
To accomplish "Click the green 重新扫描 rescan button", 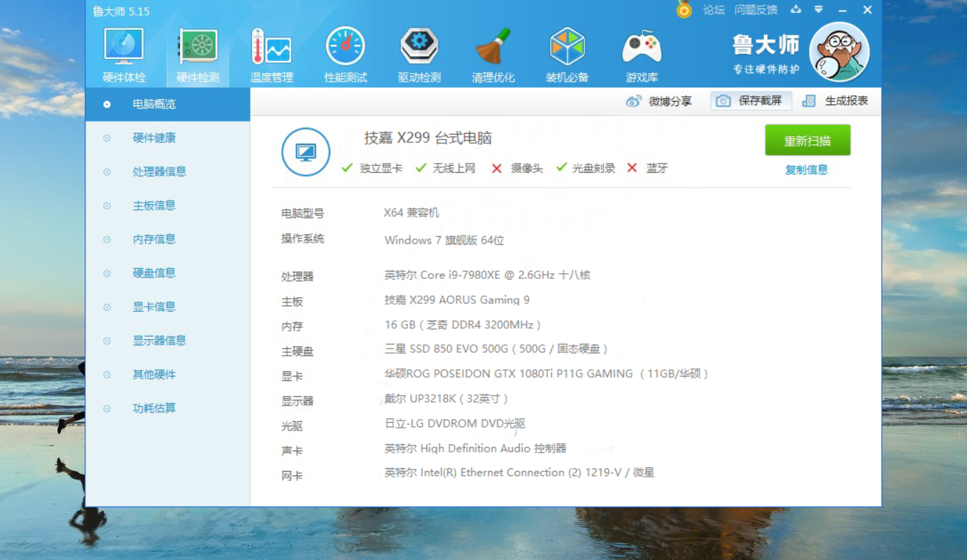I will pyautogui.click(x=807, y=140).
